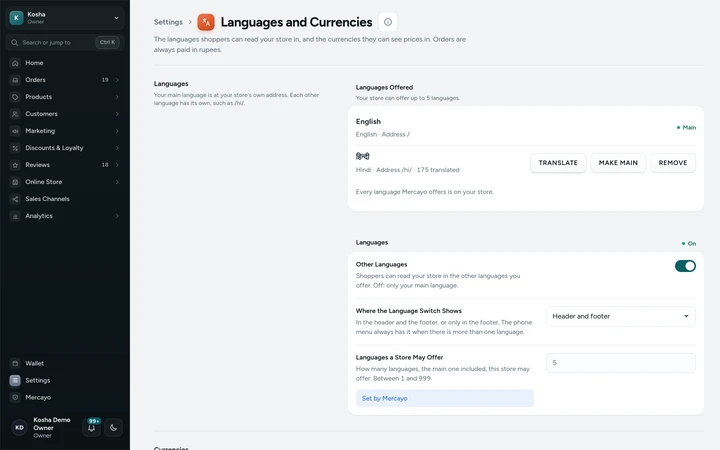The width and height of the screenshot is (720, 450).
Task: Click MAKE MAIN button for Hindi
Action: (618, 163)
